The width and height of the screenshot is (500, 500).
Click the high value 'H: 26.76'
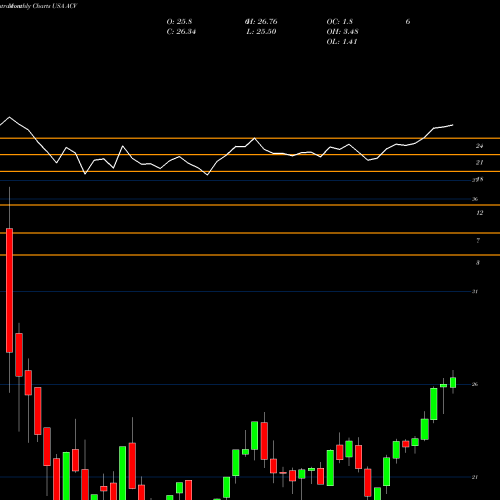(261, 22)
